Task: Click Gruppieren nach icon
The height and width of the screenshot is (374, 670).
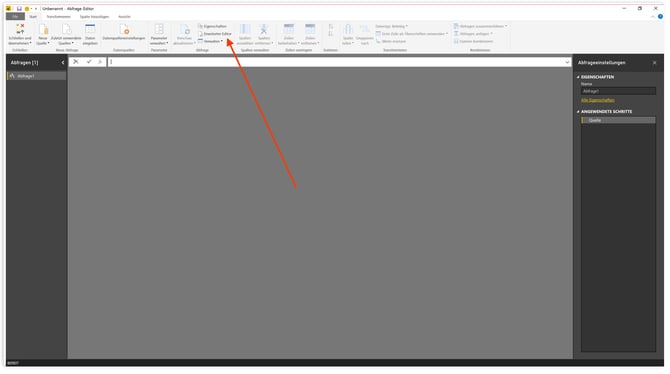Action: pyautogui.click(x=364, y=29)
